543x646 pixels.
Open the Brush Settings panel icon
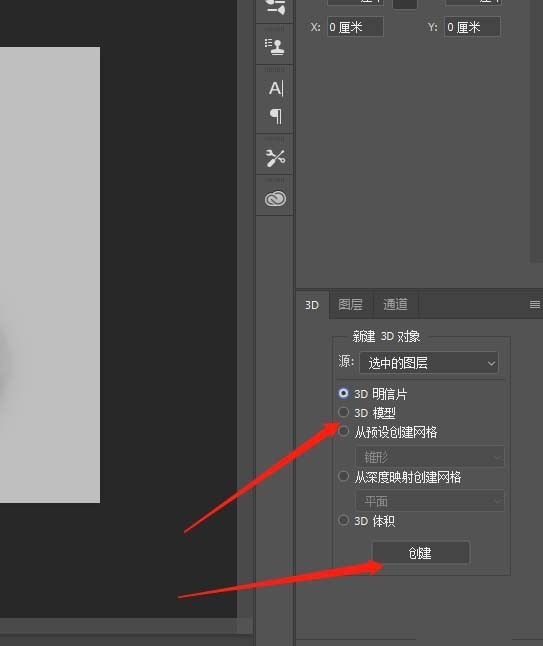(x=275, y=7)
